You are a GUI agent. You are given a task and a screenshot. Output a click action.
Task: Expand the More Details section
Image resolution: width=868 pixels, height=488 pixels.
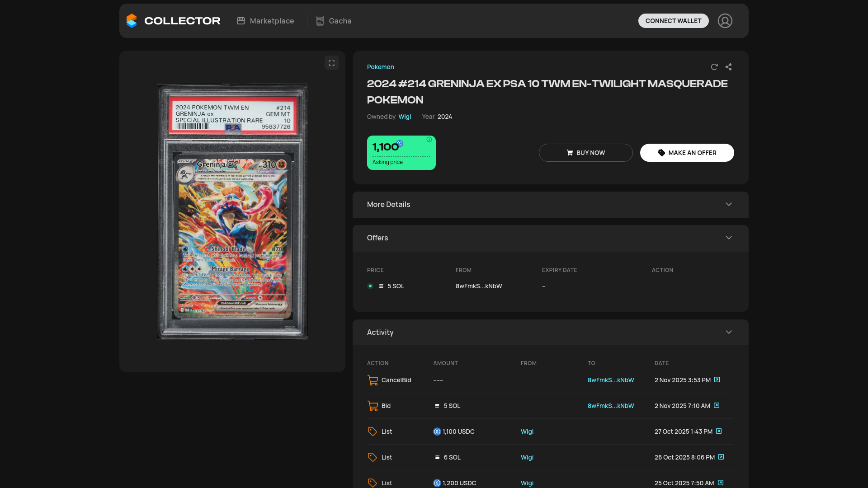pyautogui.click(x=551, y=205)
